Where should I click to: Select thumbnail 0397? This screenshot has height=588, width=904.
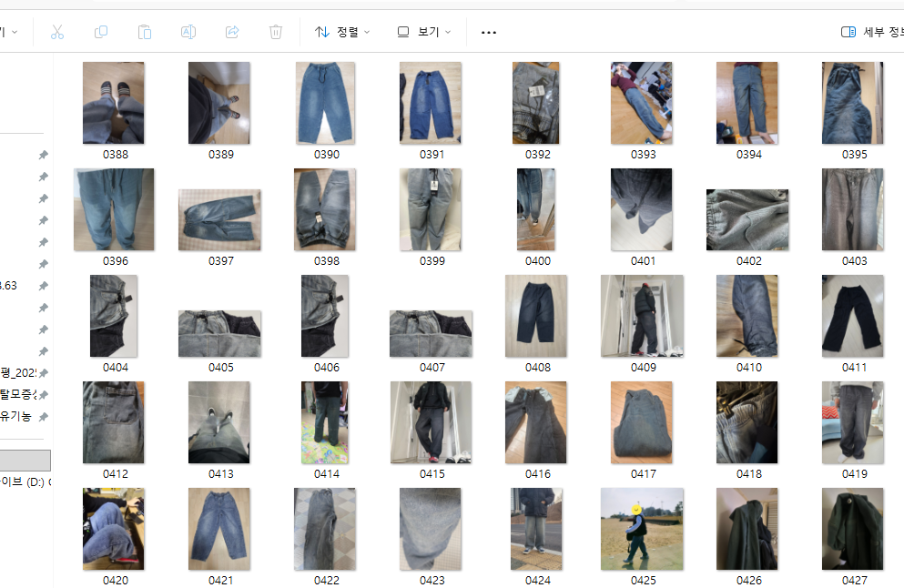tap(220, 219)
